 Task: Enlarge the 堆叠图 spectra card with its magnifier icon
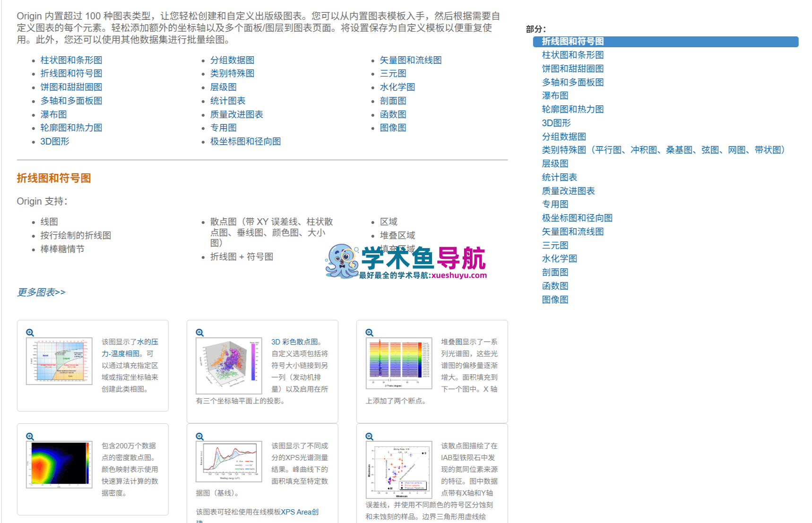[x=370, y=333]
